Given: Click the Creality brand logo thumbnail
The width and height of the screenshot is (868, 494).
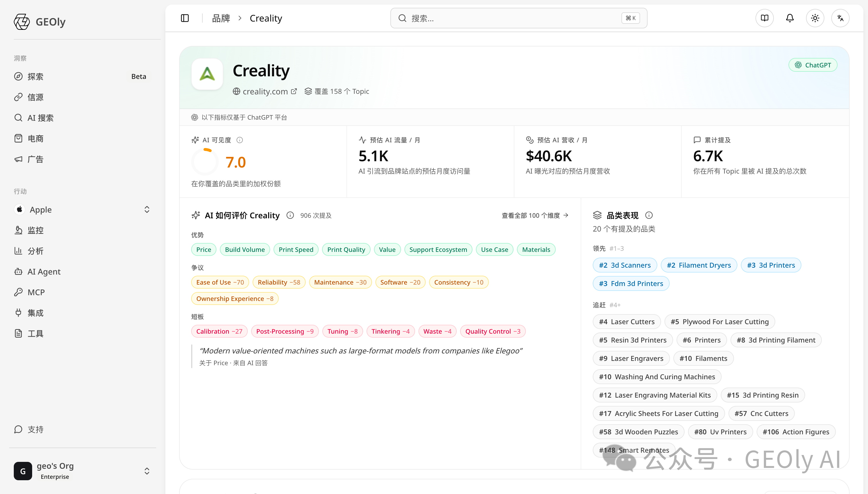Looking at the screenshot, I should pos(207,74).
